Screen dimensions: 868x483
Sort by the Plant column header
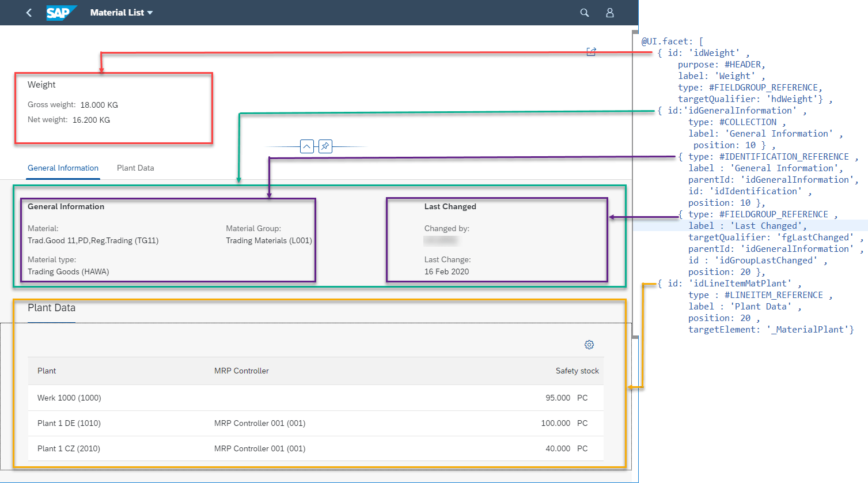[x=47, y=371]
